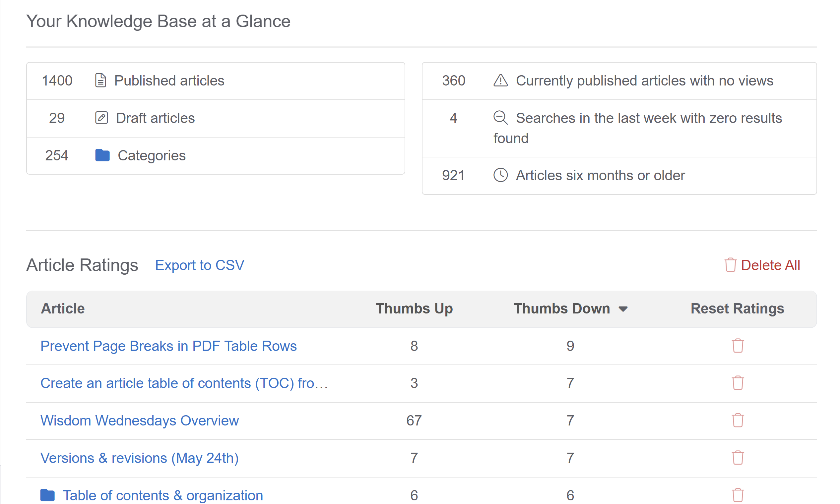Reset ratings for Wisdom Wednesdays Overview
The width and height of the screenshot is (840, 504).
coord(738,420)
